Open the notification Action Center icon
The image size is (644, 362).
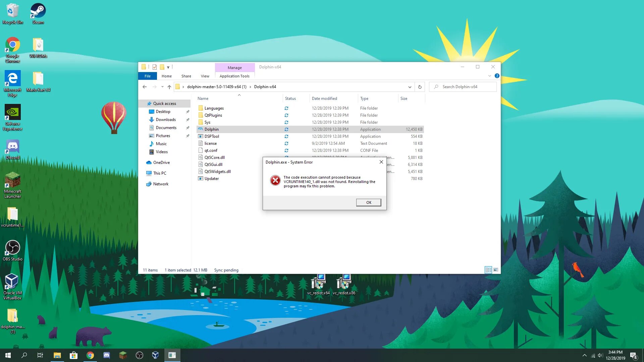point(634,356)
